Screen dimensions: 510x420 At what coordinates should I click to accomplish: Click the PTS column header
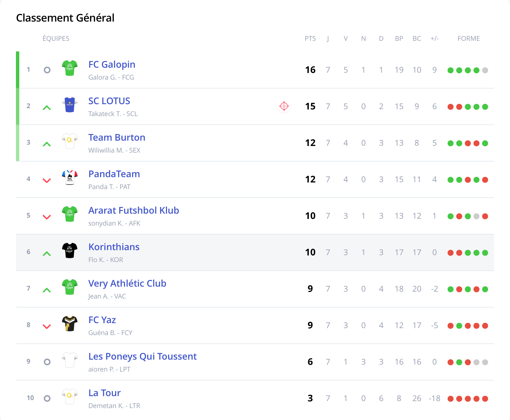click(310, 38)
